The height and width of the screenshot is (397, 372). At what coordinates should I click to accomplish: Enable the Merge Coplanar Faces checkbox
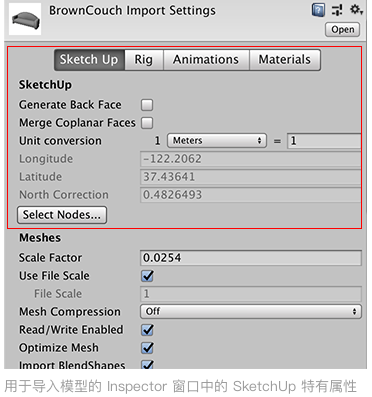pos(147,123)
